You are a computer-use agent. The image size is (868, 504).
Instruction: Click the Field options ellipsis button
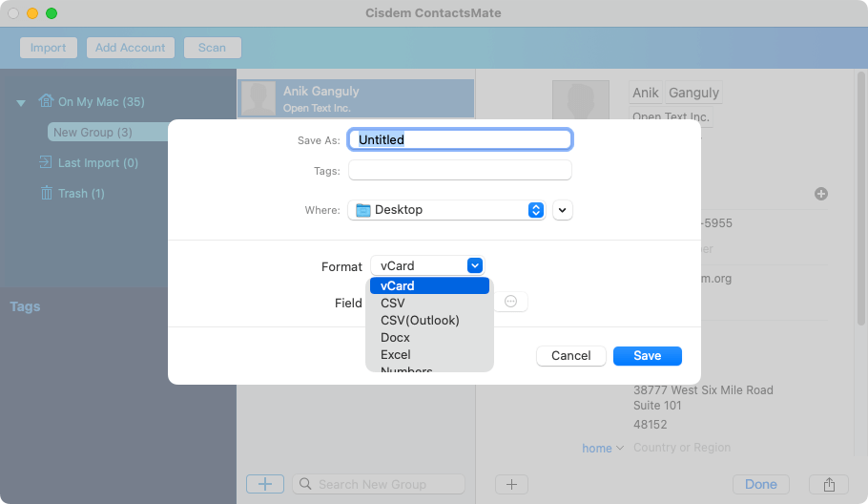(511, 302)
